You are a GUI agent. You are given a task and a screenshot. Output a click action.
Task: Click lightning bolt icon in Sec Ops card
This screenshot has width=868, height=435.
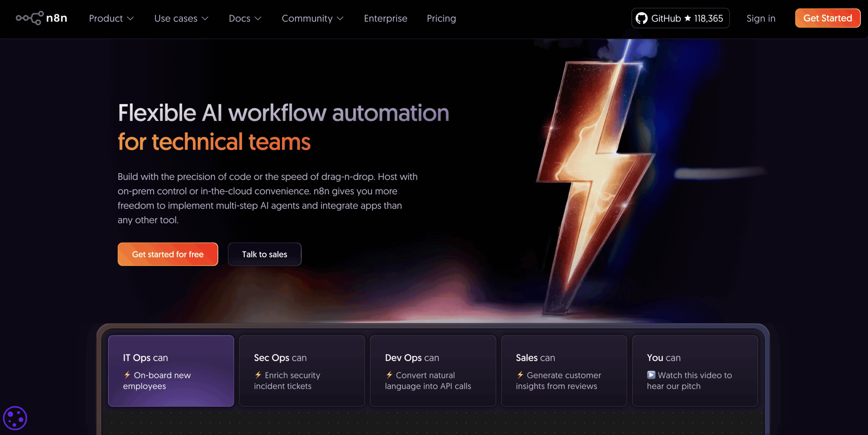click(x=258, y=375)
